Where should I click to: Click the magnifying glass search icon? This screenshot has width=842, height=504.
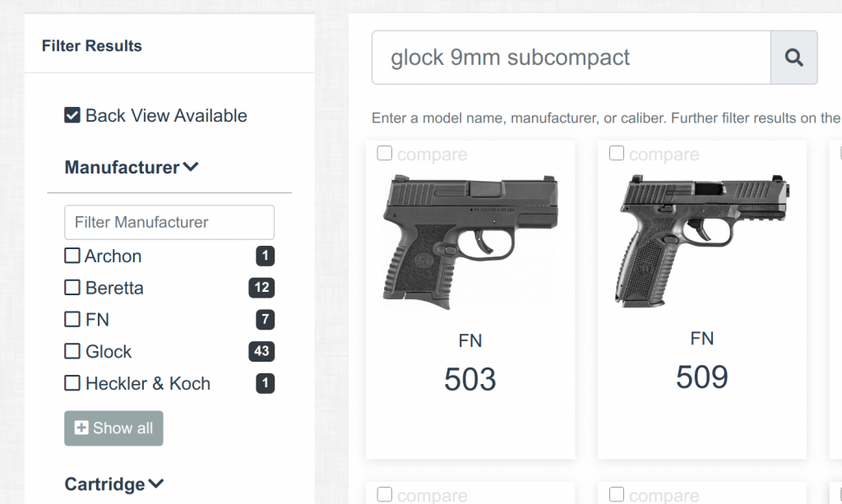point(793,58)
